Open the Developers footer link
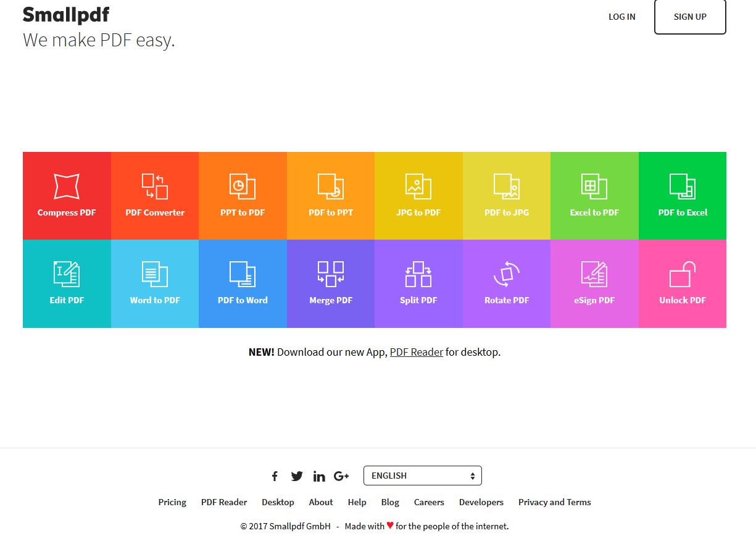This screenshot has height=541, width=756. 481,502
